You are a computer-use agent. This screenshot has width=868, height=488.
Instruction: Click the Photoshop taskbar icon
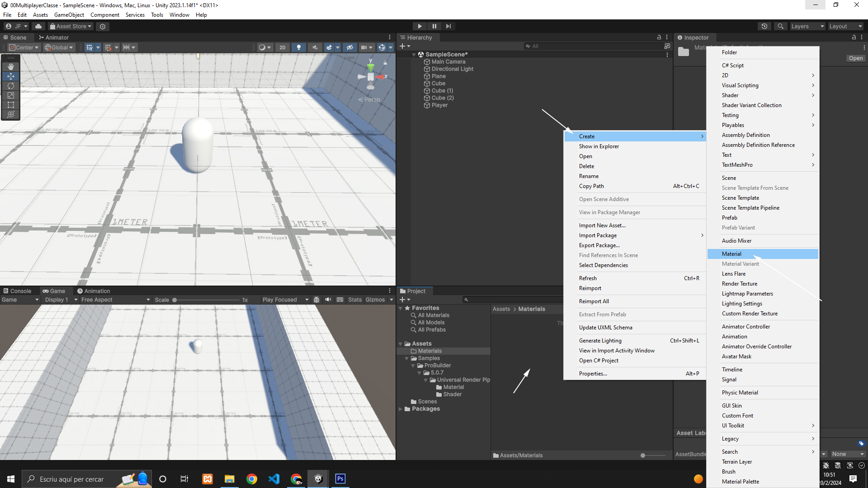coord(340,479)
